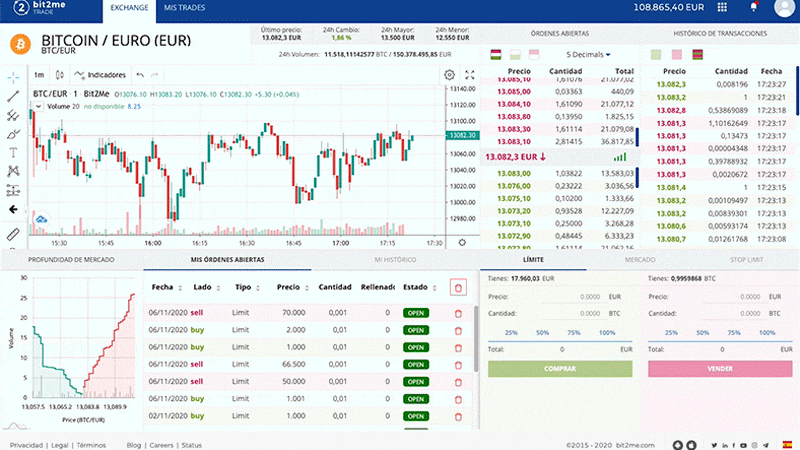Open the Telegram social link
The height and width of the screenshot is (450, 800).
[766, 445]
